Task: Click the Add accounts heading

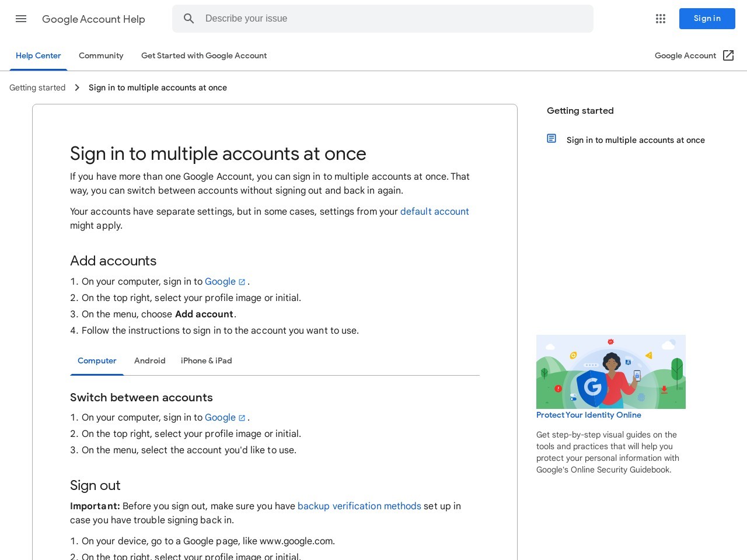Action: (x=113, y=261)
